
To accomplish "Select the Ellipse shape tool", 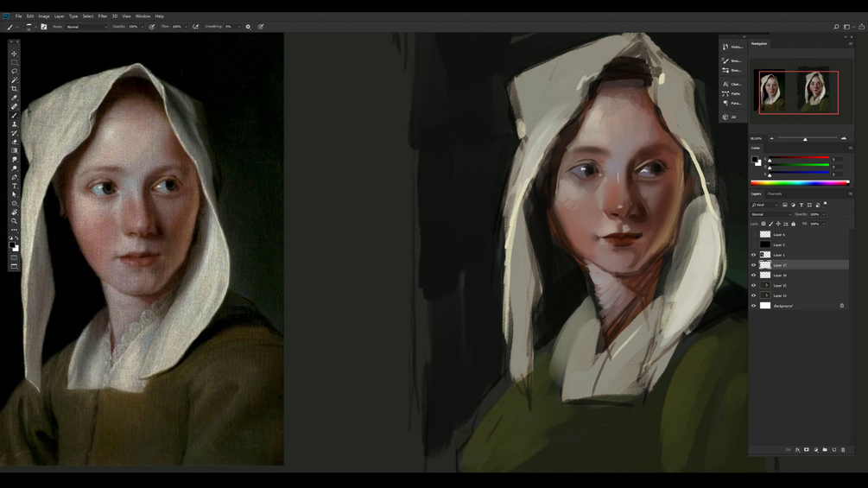I will (15, 204).
